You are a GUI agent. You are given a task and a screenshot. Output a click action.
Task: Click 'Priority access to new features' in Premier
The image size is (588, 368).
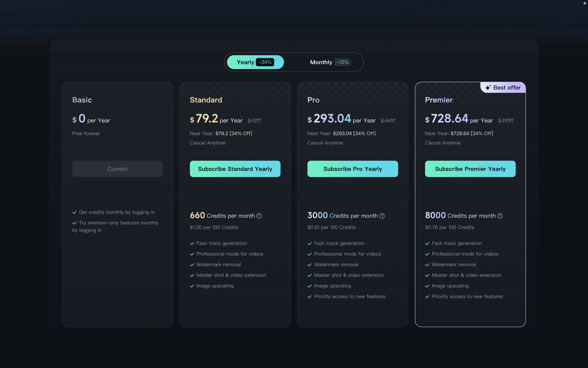[x=464, y=296]
